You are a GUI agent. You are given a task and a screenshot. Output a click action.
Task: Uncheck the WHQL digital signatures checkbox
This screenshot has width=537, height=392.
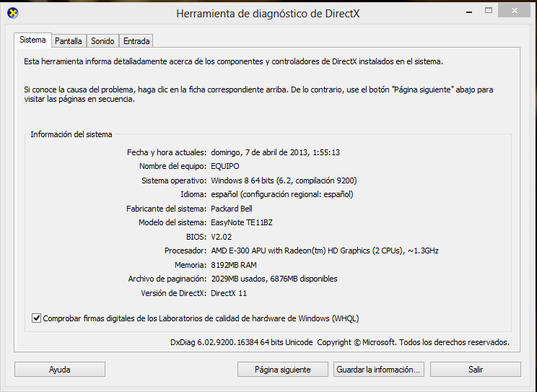[x=36, y=318]
